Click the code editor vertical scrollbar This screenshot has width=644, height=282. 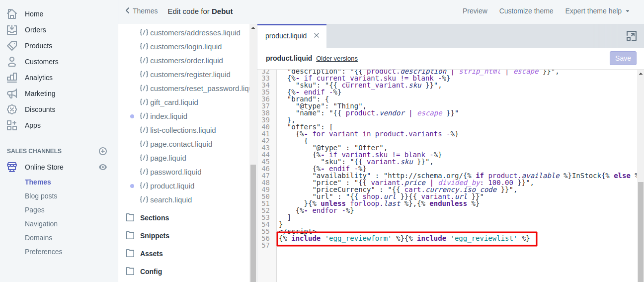coord(641,232)
